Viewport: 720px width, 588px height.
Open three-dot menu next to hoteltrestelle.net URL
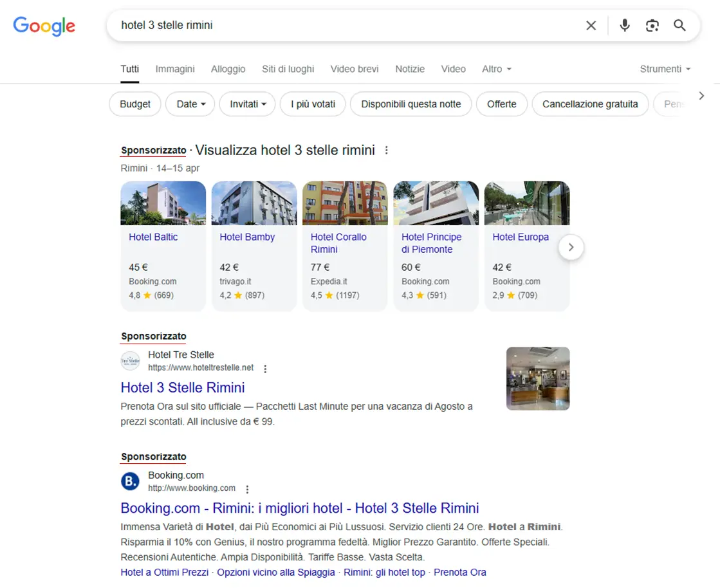coord(265,368)
